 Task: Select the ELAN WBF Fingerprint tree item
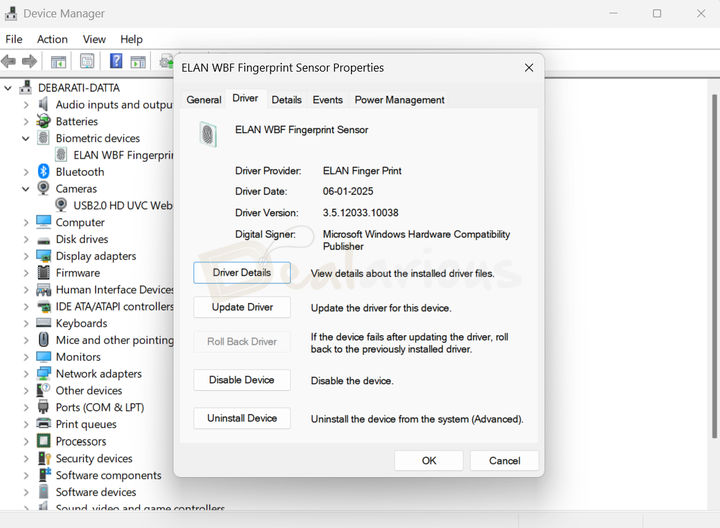point(114,155)
